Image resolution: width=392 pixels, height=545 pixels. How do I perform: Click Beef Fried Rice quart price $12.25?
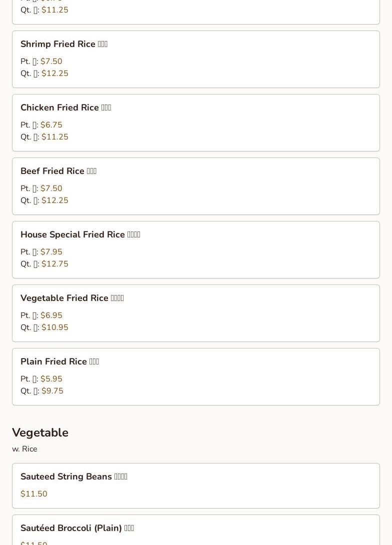55,200
